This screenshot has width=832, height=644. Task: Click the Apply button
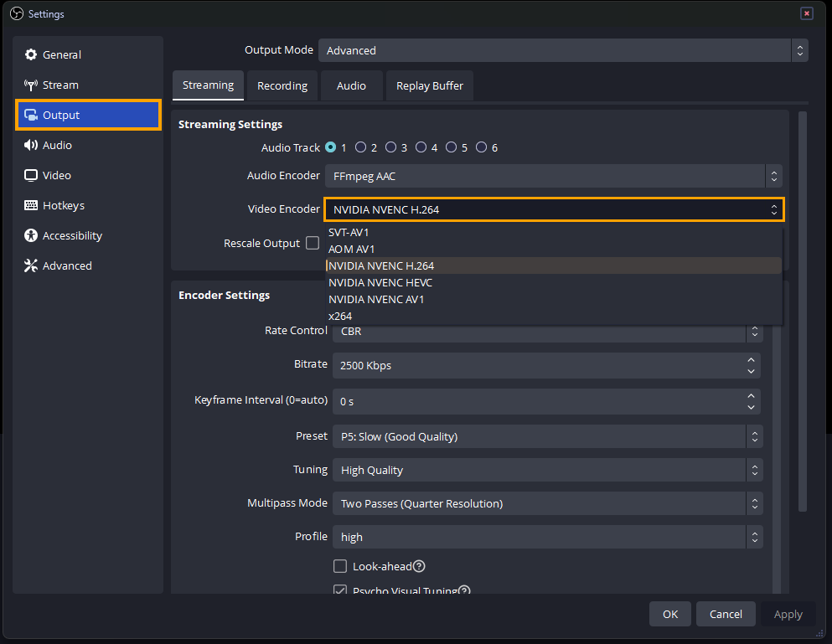[788, 614]
